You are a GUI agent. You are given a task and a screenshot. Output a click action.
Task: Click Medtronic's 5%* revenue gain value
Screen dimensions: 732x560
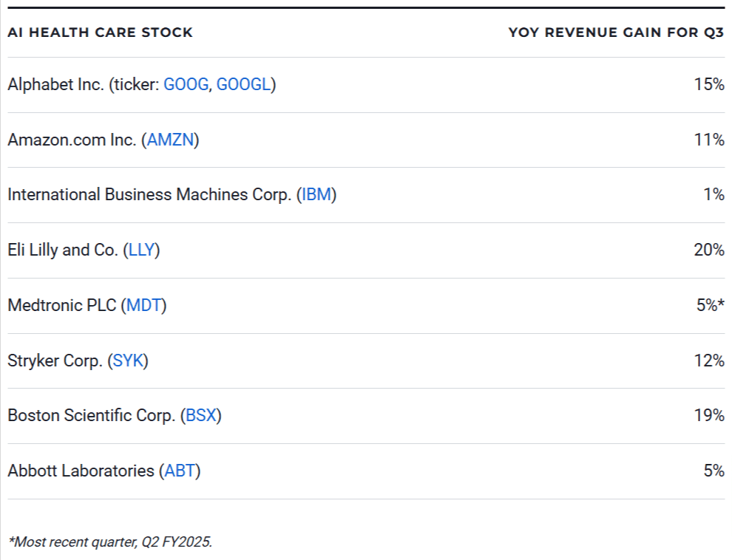click(x=710, y=305)
